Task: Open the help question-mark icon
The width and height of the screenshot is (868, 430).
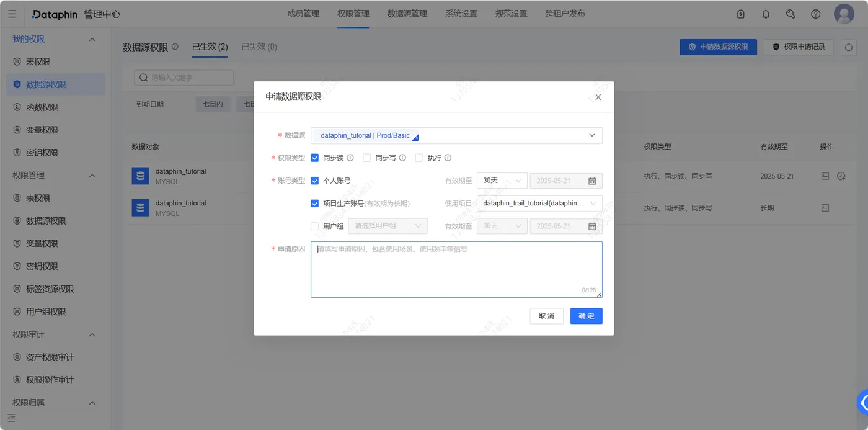Action: click(815, 14)
